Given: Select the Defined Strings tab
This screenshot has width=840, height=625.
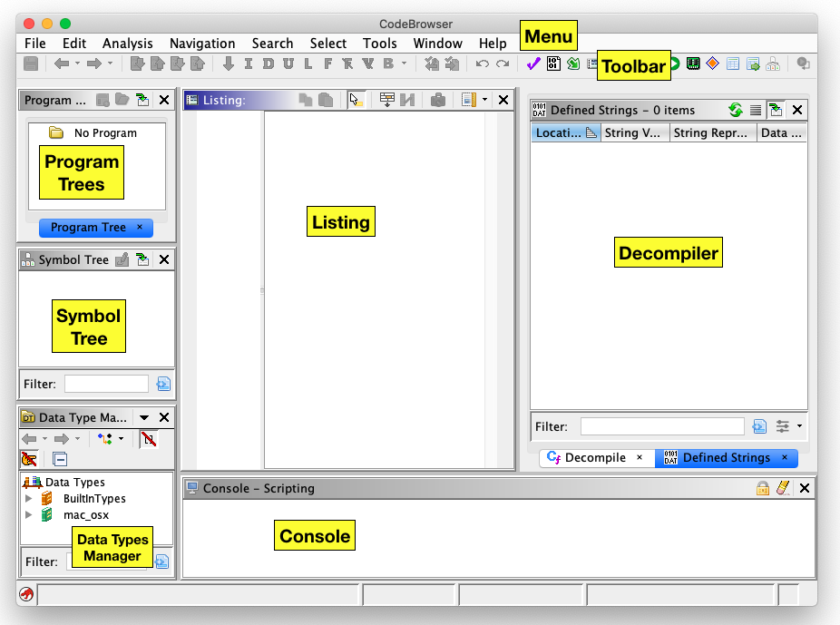Looking at the screenshot, I should coord(726,458).
